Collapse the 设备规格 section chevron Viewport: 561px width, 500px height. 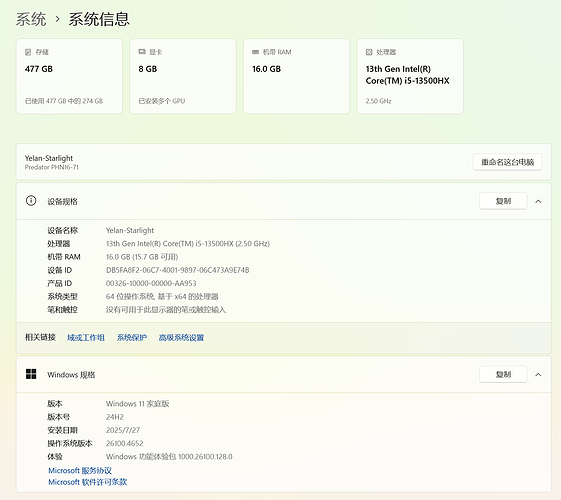click(x=538, y=201)
